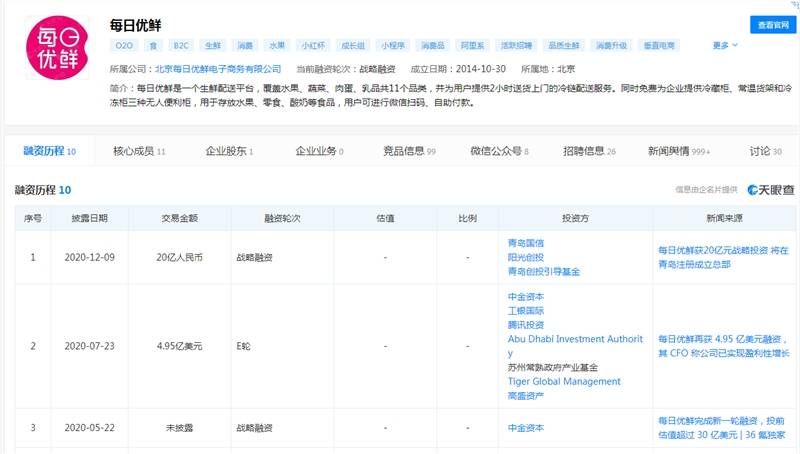
Task: Expand the 更多 tags dropdown
Action: click(725, 45)
